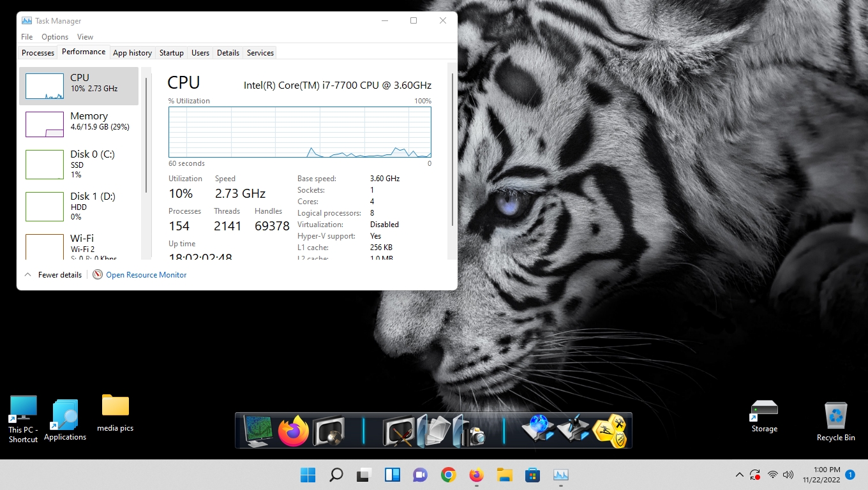Open the notification center badge
868x490 pixels.
[x=849, y=475]
